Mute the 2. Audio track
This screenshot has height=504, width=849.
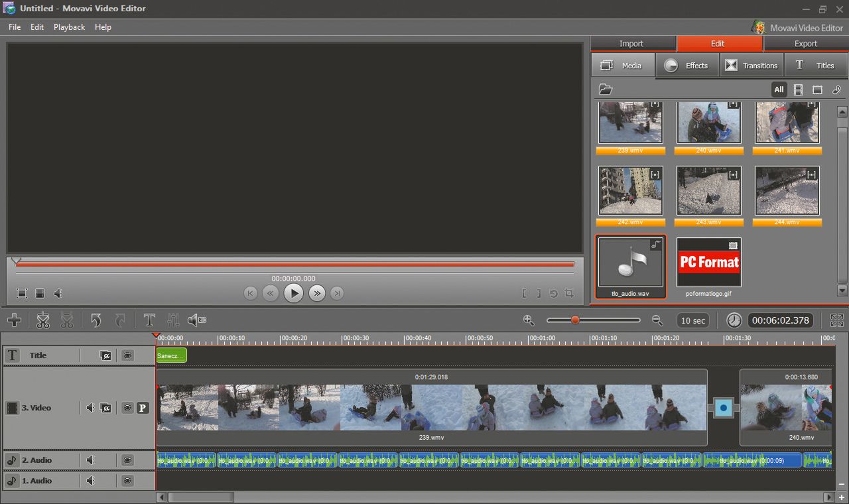pos(90,460)
